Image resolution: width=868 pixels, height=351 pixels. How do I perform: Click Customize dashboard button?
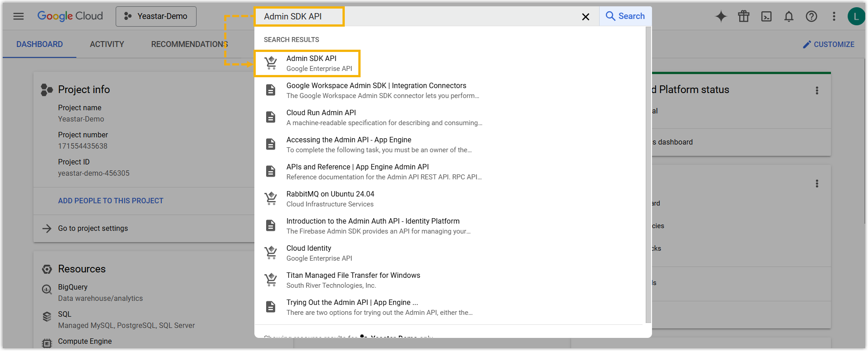pyautogui.click(x=829, y=44)
